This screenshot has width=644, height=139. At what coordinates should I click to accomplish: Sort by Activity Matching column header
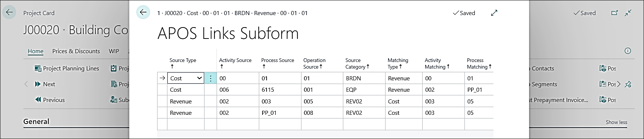tap(437, 63)
